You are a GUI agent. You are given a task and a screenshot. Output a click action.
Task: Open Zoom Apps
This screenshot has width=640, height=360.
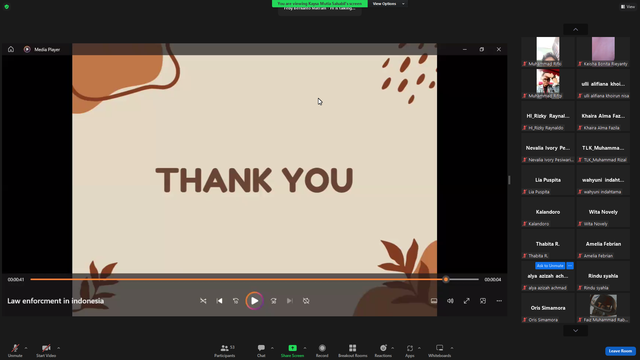(410, 350)
